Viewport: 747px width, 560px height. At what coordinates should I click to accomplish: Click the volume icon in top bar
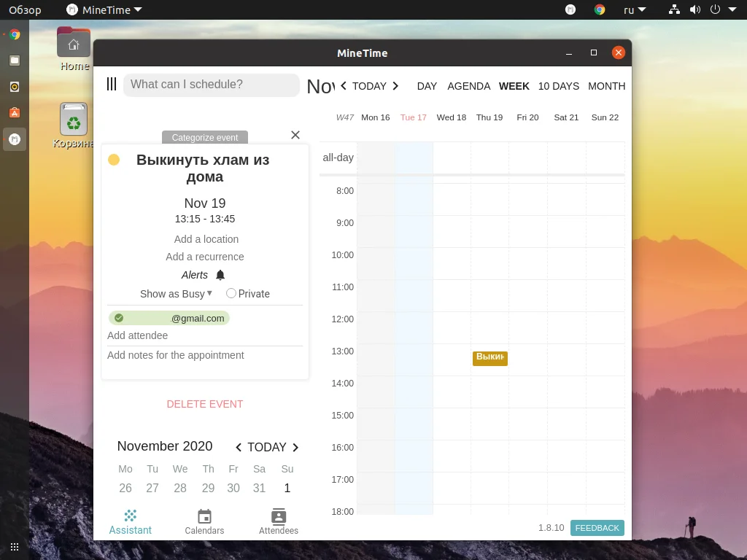[695, 9]
